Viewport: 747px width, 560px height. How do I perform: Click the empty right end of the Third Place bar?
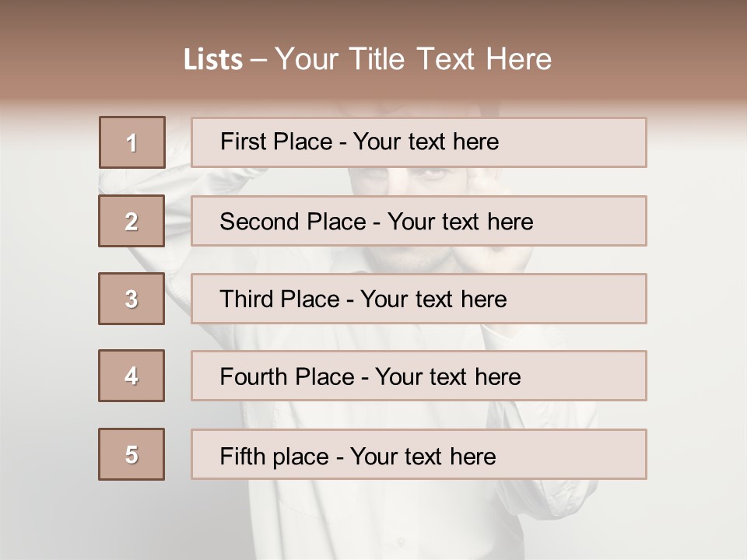click(x=599, y=299)
